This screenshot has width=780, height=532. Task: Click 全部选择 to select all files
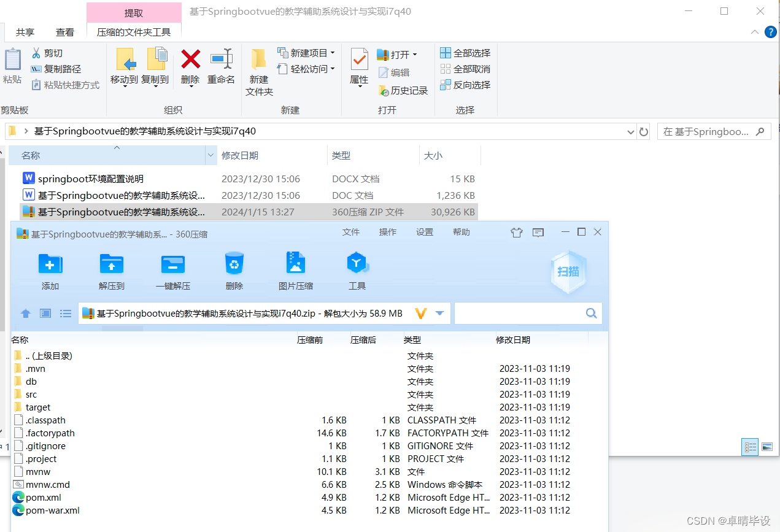(x=465, y=53)
